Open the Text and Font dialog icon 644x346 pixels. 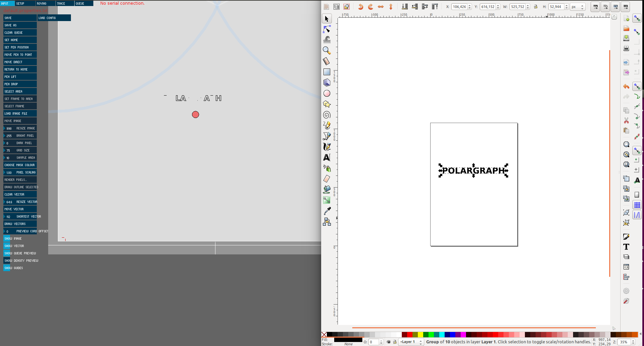click(626, 247)
